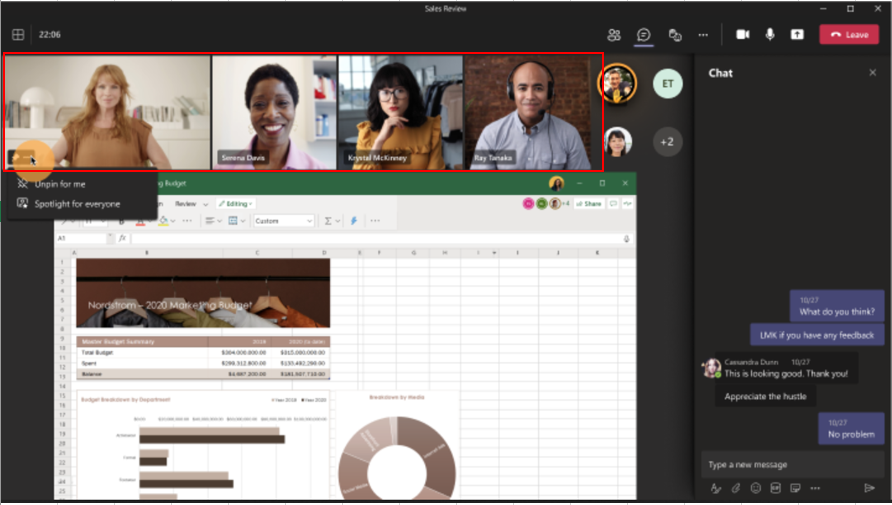
Task: Open Excel font options ellipsis
Action: [x=187, y=221]
